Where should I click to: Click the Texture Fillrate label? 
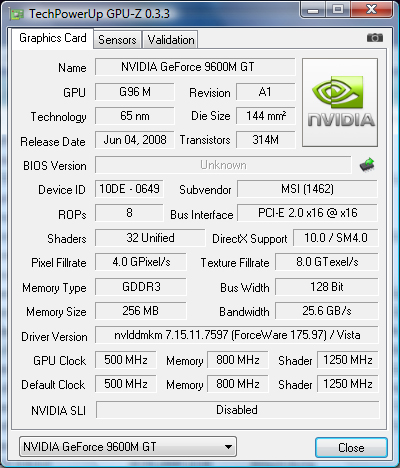(x=235, y=263)
